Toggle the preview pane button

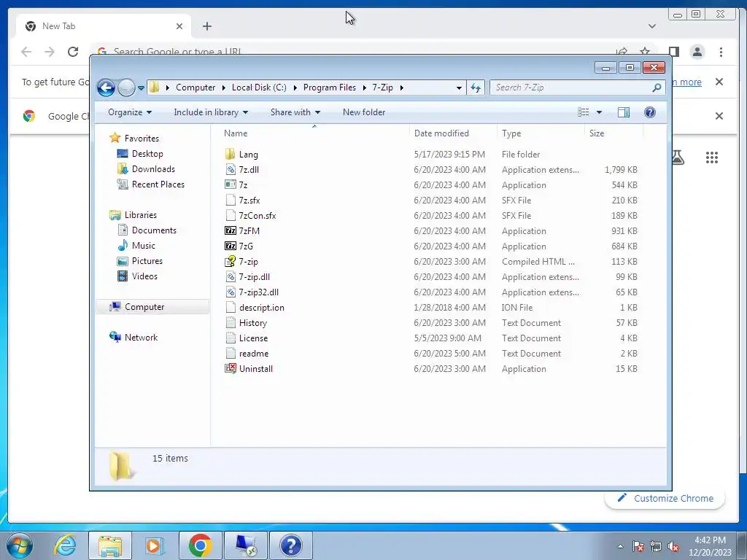[623, 112]
